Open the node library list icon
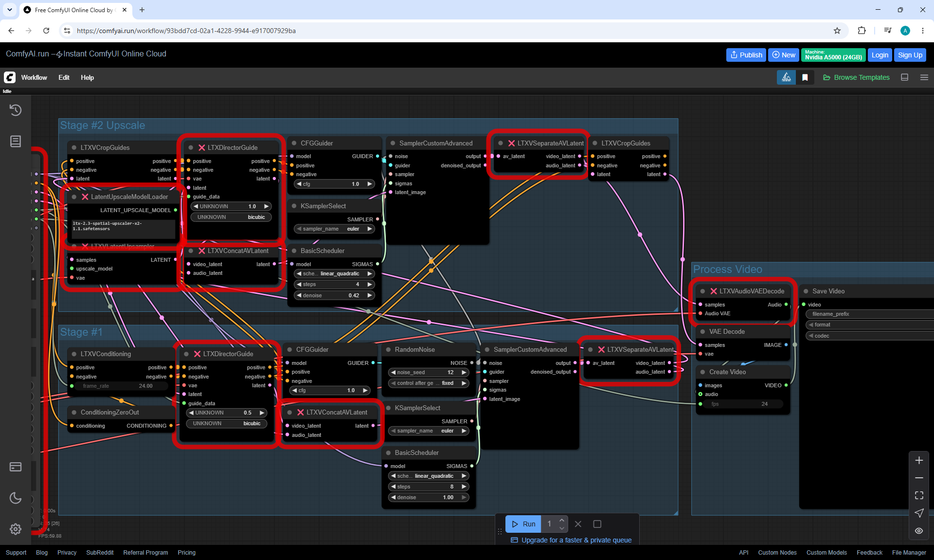 [x=16, y=141]
